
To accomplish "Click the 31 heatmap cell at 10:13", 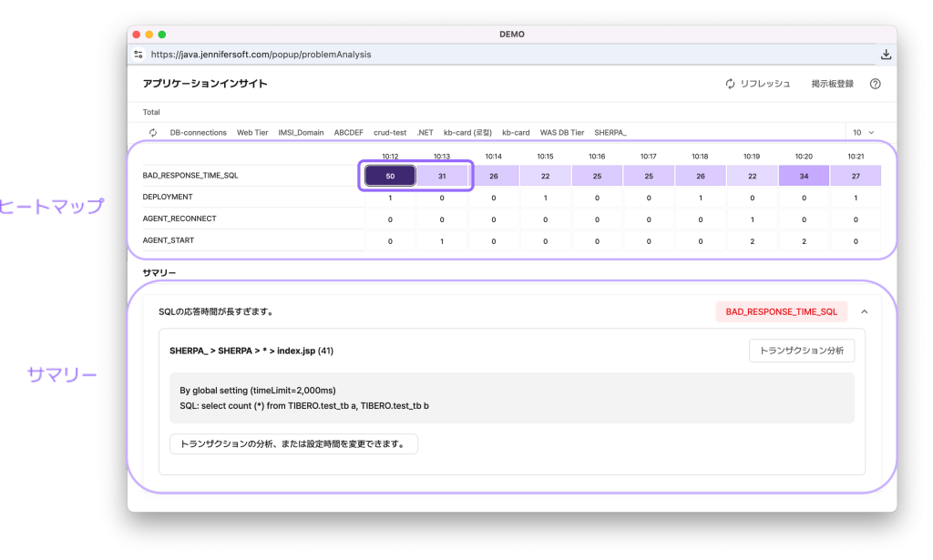I will tap(442, 176).
